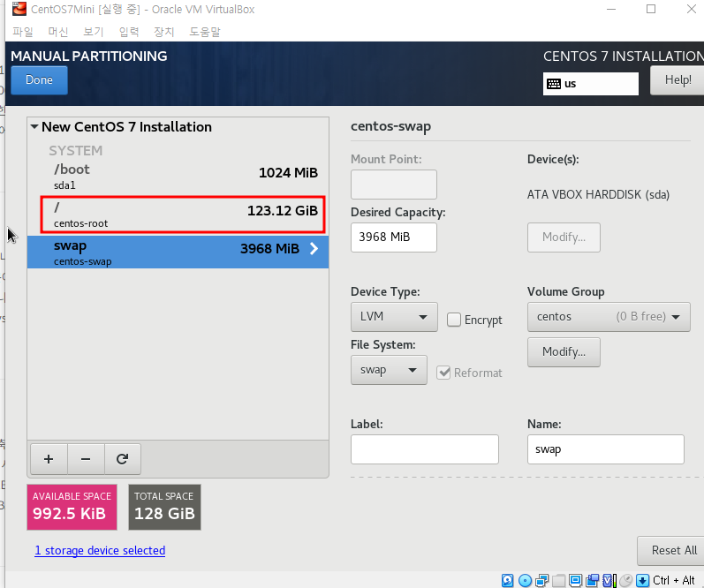The height and width of the screenshot is (588, 704).
Task: Click the VirtualBox display status icon
Action: (575, 580)
